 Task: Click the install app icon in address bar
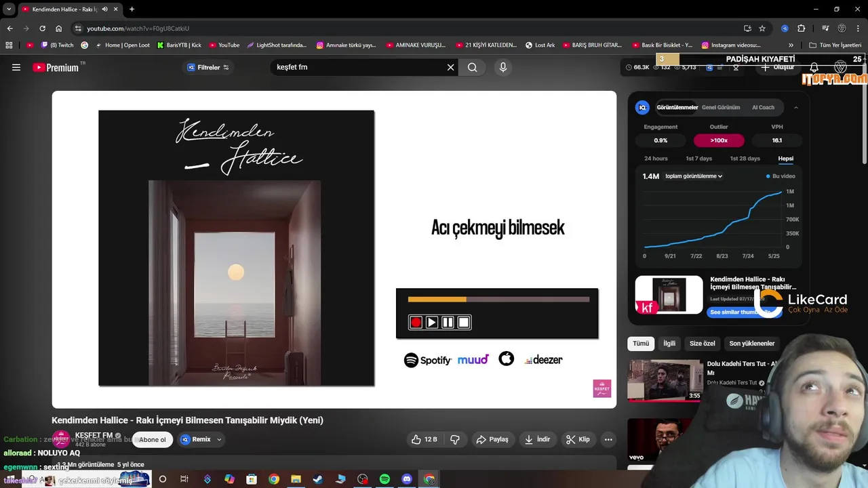click(x=747, y=28)
